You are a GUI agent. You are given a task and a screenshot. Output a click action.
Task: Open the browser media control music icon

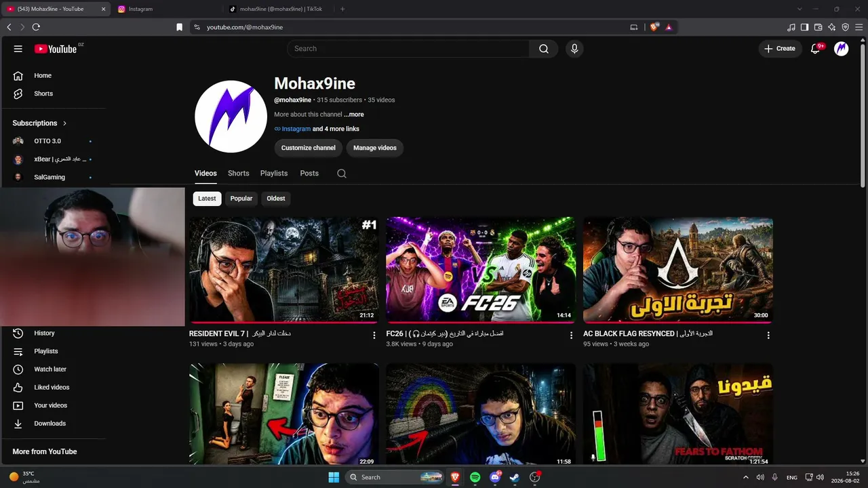tap(791, 27)
